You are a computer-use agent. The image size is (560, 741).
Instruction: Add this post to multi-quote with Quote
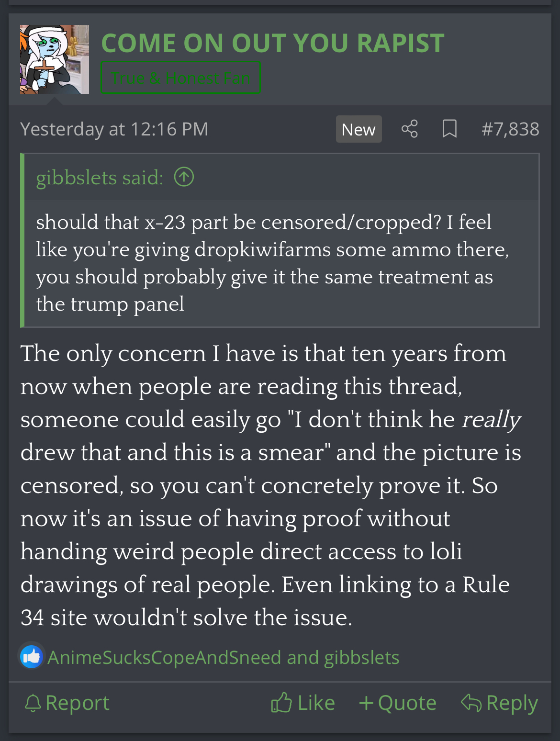click(398, 703)
